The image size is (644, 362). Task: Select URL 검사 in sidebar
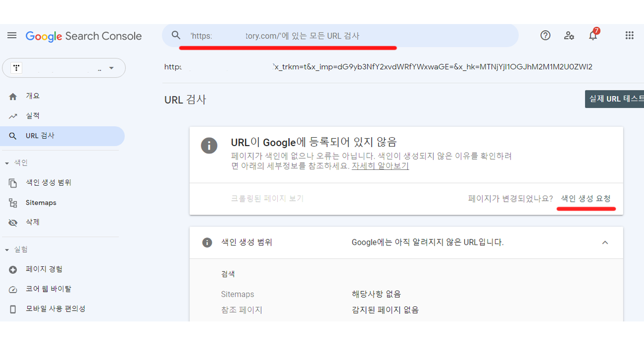point(63,136)
